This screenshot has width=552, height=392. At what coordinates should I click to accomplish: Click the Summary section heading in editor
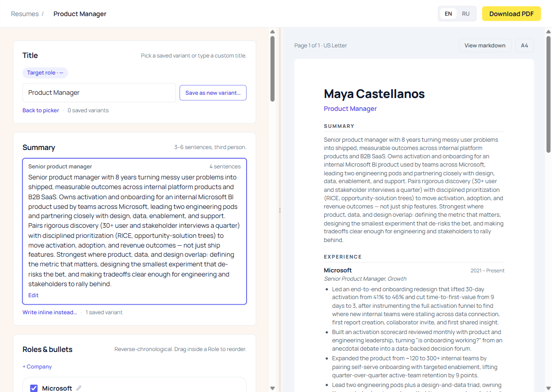(39, 148)
